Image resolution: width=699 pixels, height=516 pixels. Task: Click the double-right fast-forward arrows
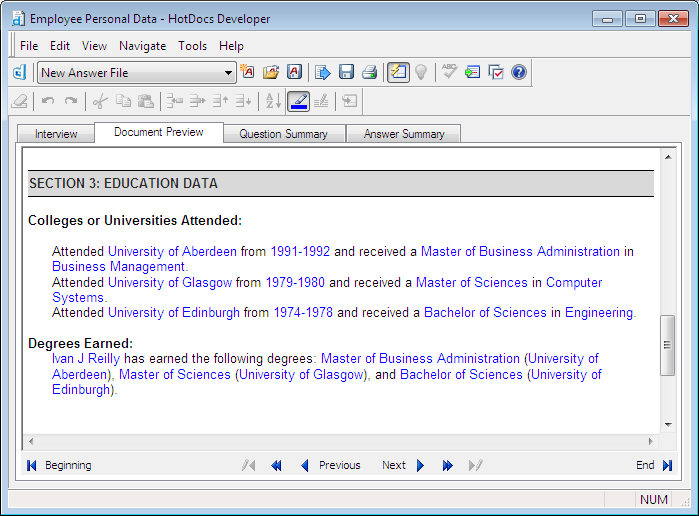pos(448,465)
